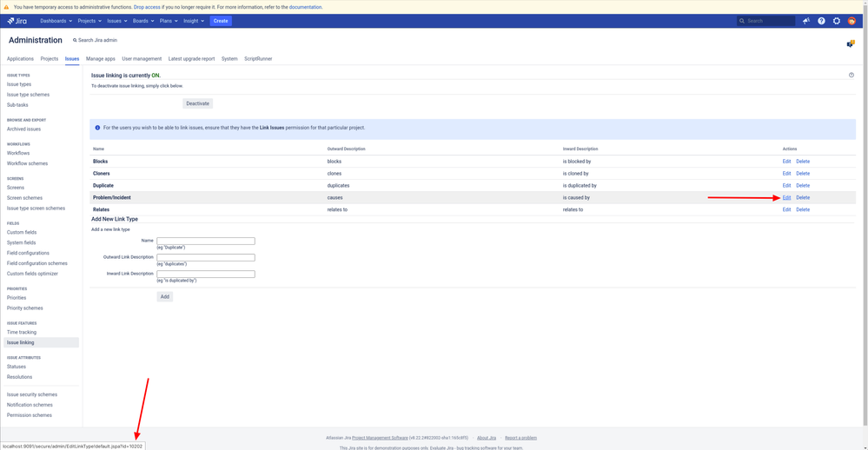Click the top search field
The image size is (868, 450).
[x=765, y=21]
